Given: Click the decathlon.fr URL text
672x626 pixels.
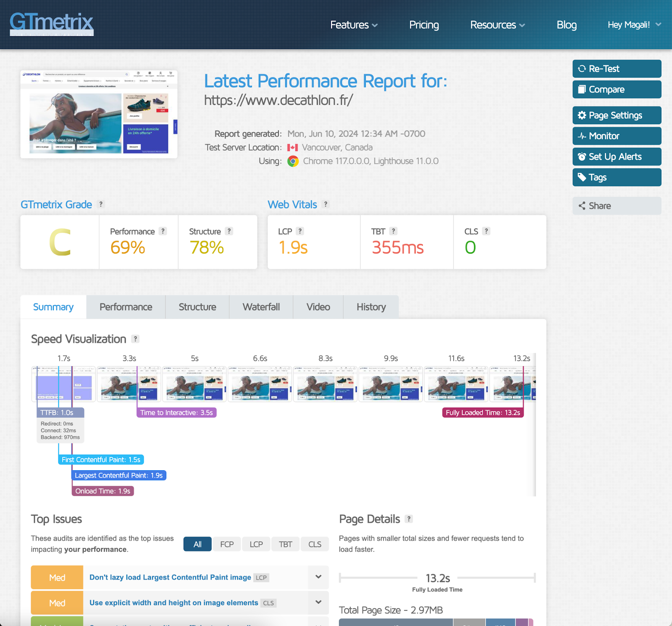Looking at the screenshot, I should [x=278, y=100].
